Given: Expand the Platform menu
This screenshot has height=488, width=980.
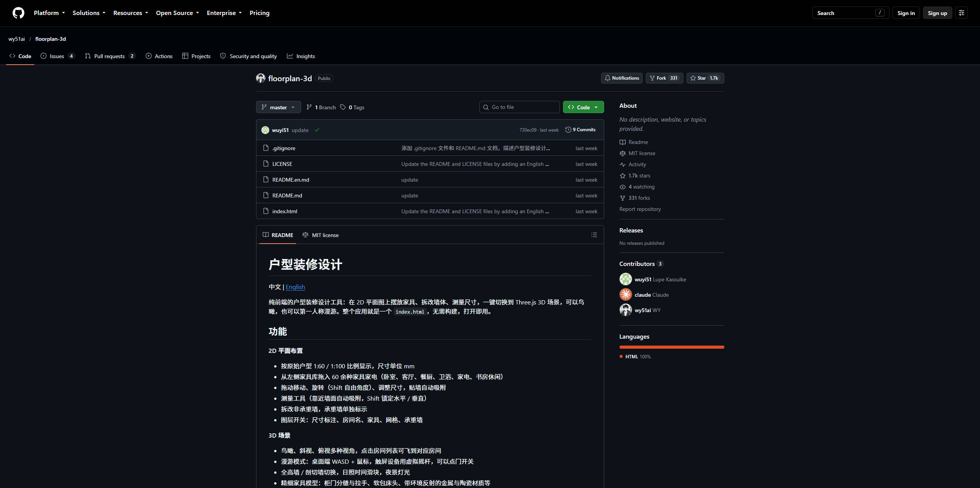Looking at the screenshot, I should coord(49,13).
